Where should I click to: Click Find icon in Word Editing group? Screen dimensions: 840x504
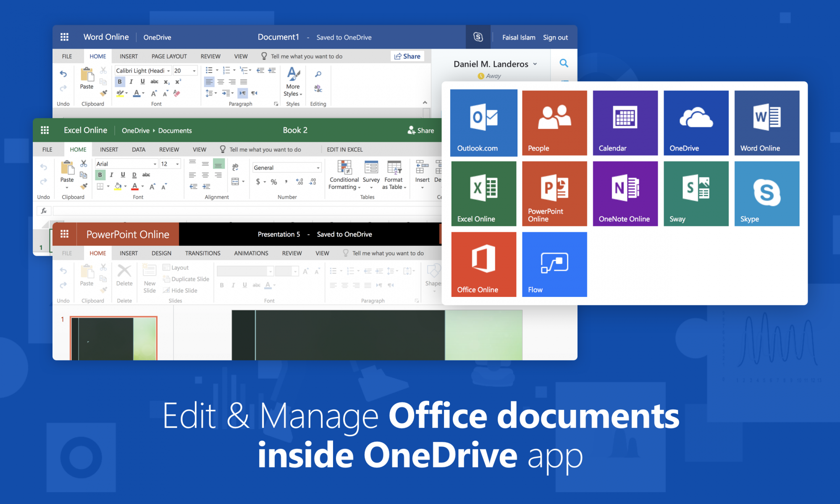coord(318,74)
